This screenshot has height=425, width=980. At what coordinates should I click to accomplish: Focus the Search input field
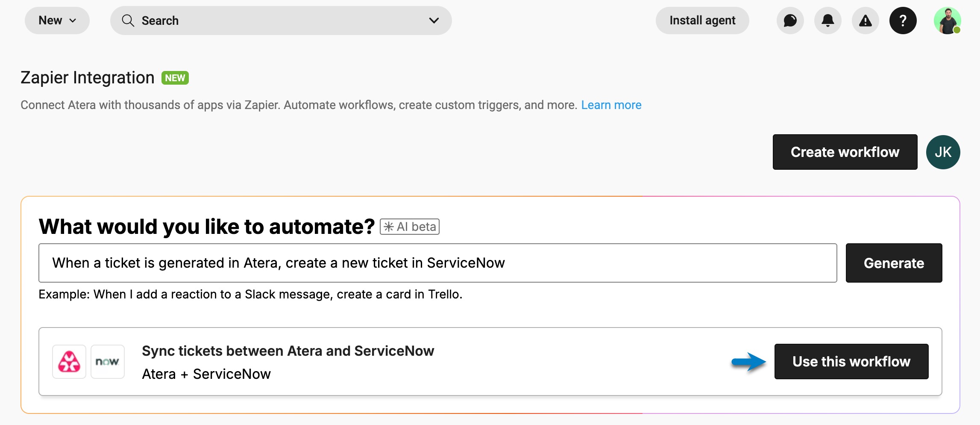pos(281,21)
